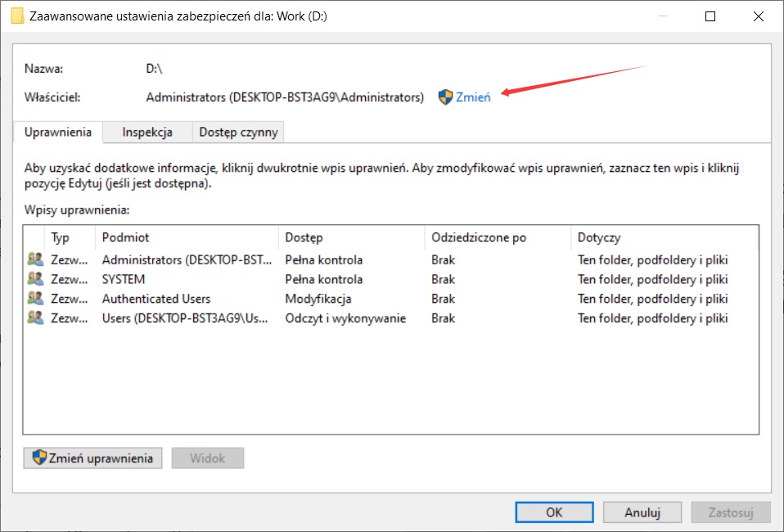
Task: Sort by the Odziedziczone po column
Action: (x=478, y=238)
